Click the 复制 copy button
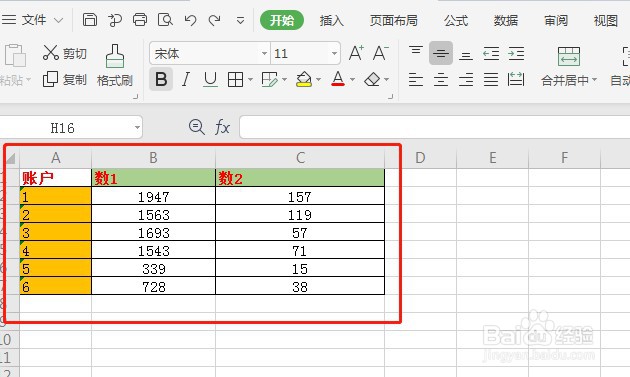 pyautogui.click(x=65, y=79)
